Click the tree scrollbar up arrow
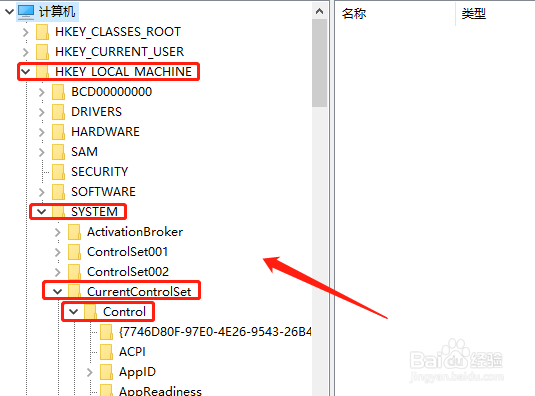Screen dimensions: 535x396 [319, 11]
